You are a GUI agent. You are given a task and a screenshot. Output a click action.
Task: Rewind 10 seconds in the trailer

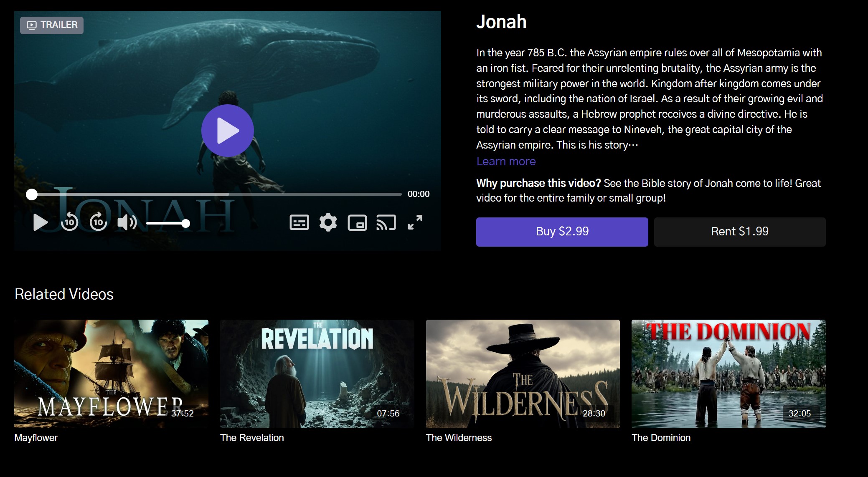coord(69,222)
